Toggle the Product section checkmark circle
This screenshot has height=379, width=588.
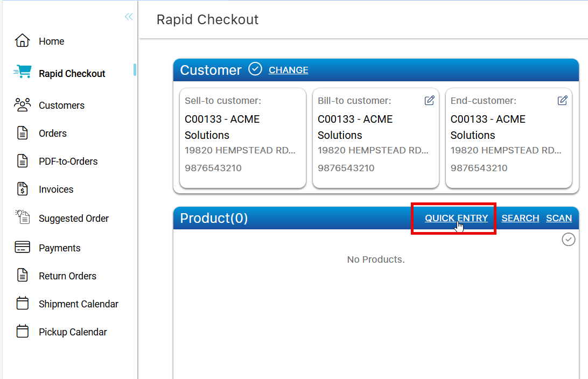(569, 240)
